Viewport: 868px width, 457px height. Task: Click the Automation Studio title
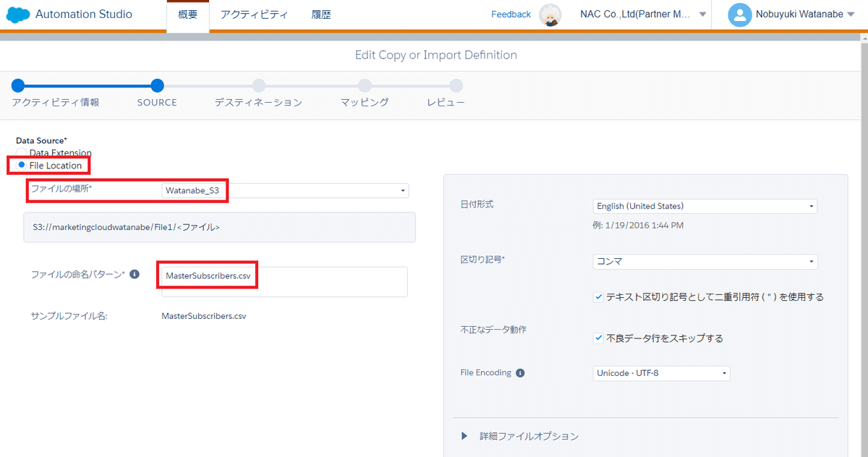[84, 14]
